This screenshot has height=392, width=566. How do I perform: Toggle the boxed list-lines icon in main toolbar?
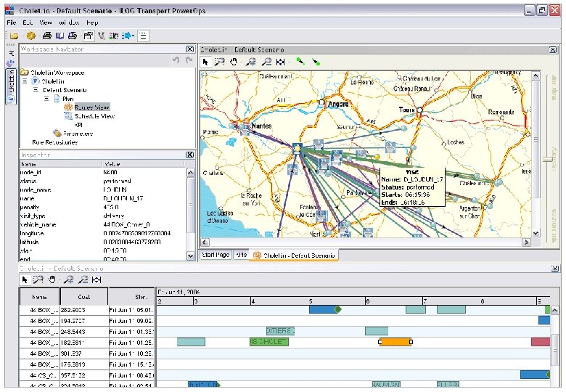[143, 36]
